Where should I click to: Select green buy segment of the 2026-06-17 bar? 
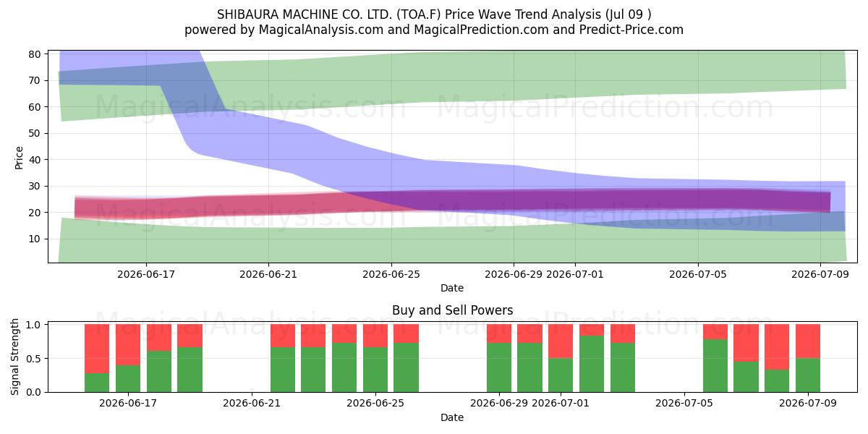128,378
